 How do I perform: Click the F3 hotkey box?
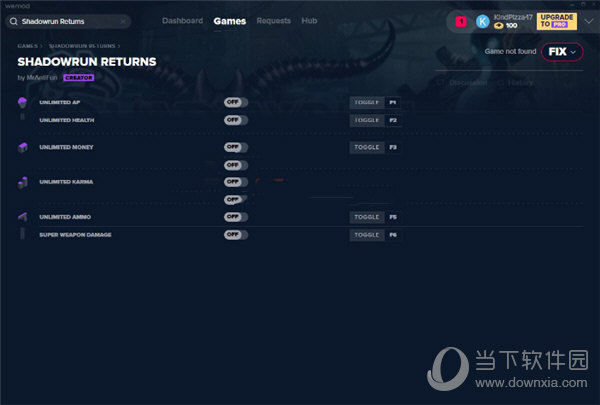393,147
